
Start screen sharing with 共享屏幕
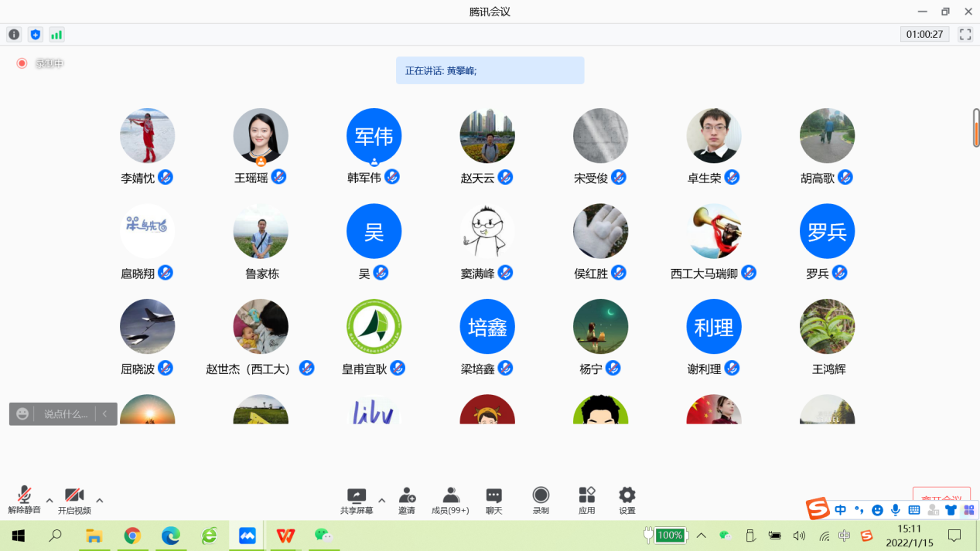(x=357, y=500)
